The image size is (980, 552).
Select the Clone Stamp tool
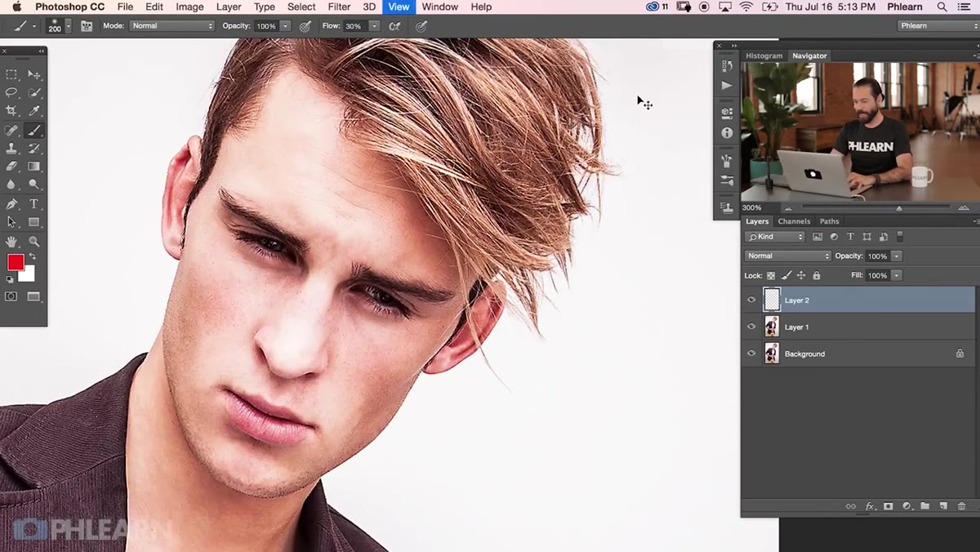[11, 149]
